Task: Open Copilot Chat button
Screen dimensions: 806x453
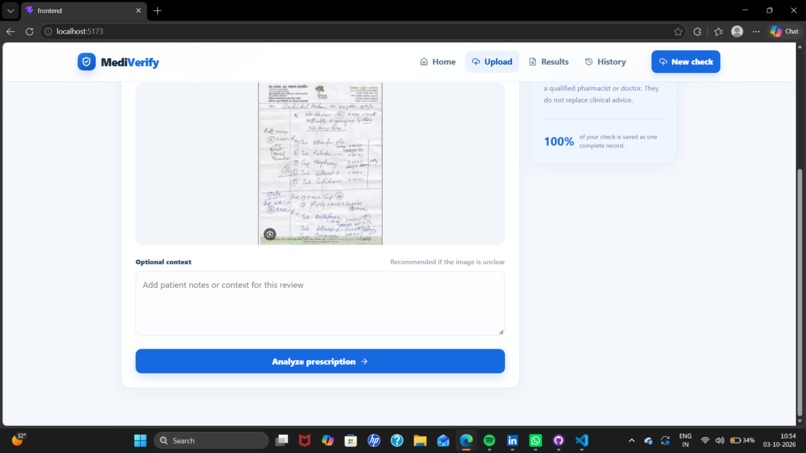Action: click(784, 31)
